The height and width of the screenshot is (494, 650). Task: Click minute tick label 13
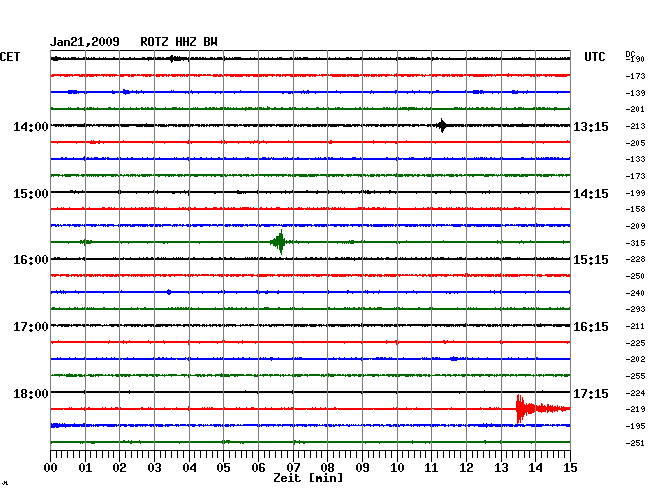coord(501,467)
